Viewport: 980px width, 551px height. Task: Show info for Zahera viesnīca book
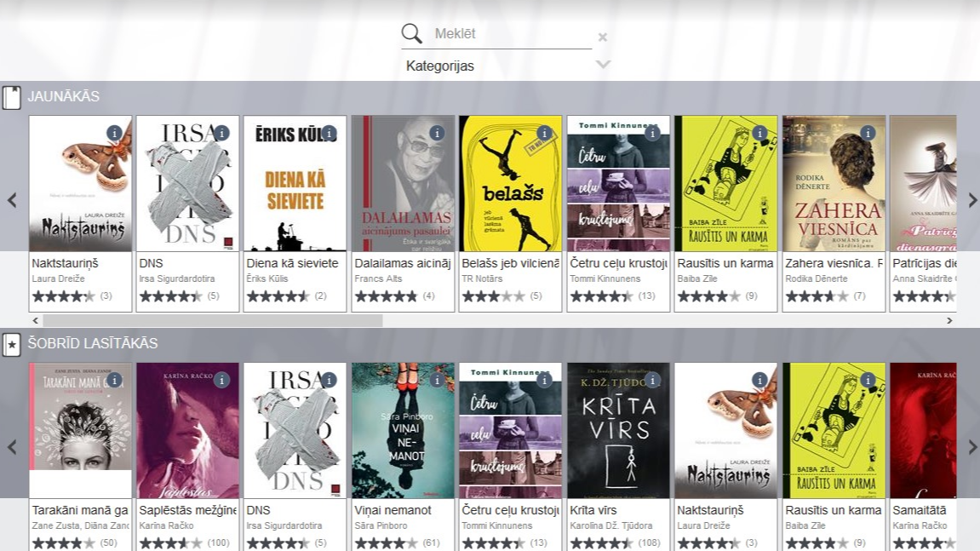pos(868,134)
